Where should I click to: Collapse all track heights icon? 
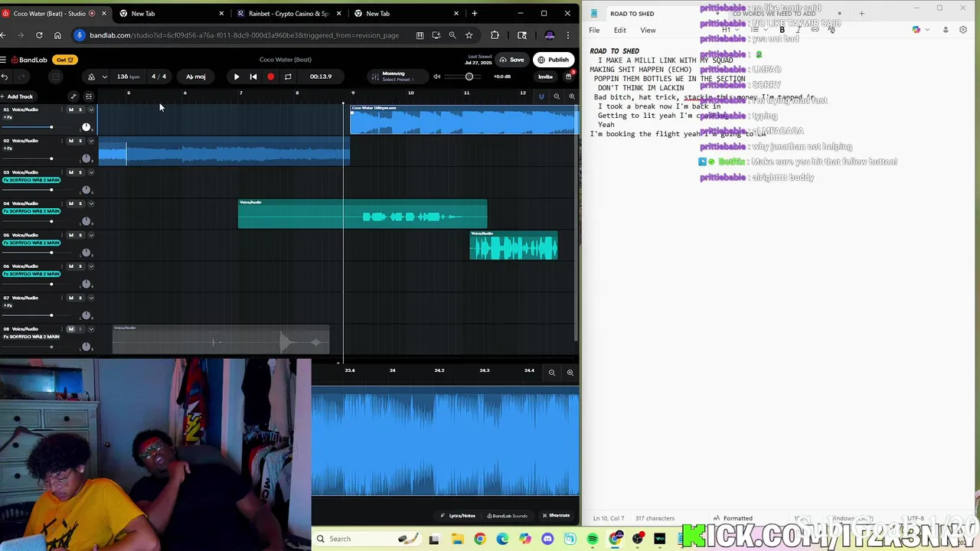tap(89, 96)
